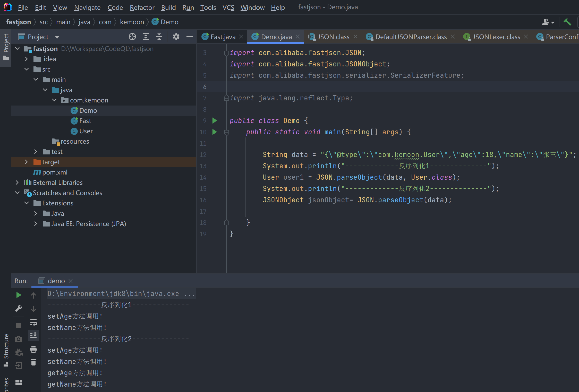Viewport: 579px width, 392px height.
Task: Click the folded java.exe command line in console
Action: 121,294
